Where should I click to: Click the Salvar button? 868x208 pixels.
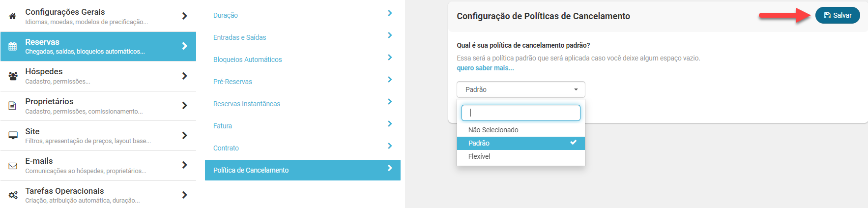pos(837,15)
